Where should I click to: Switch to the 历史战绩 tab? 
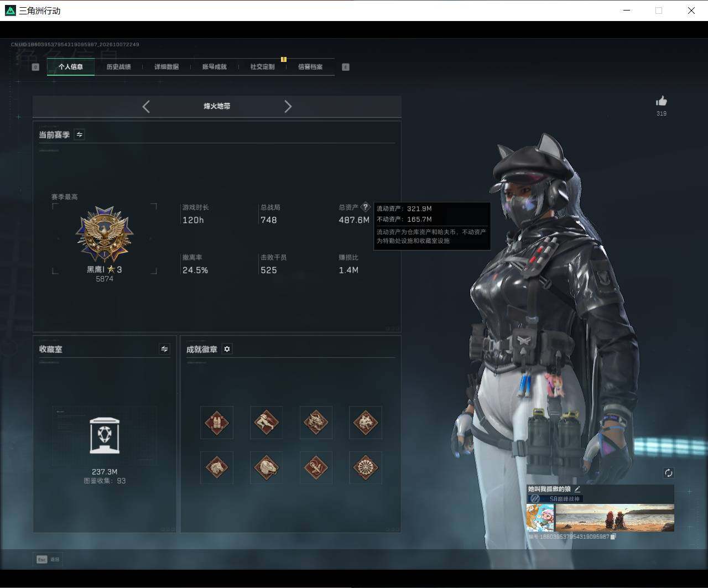pyautogui.click(x=118, y=67)
